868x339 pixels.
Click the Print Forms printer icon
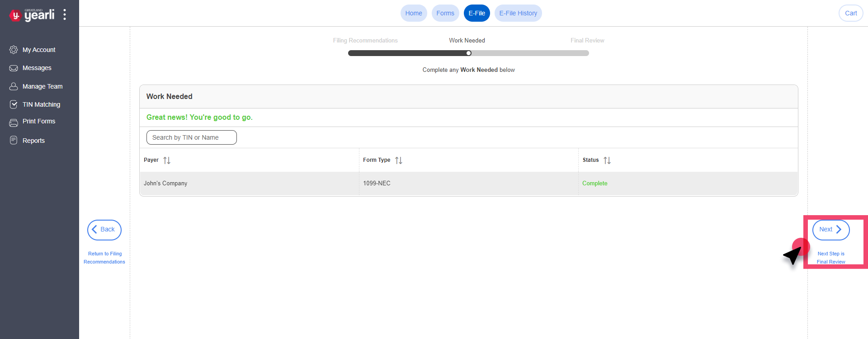pos(14,122)
